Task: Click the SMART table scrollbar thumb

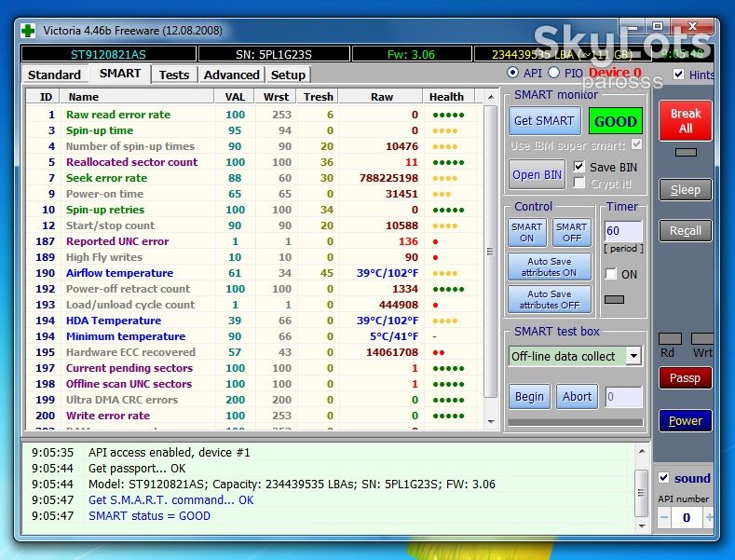Action: coord(490,252)
